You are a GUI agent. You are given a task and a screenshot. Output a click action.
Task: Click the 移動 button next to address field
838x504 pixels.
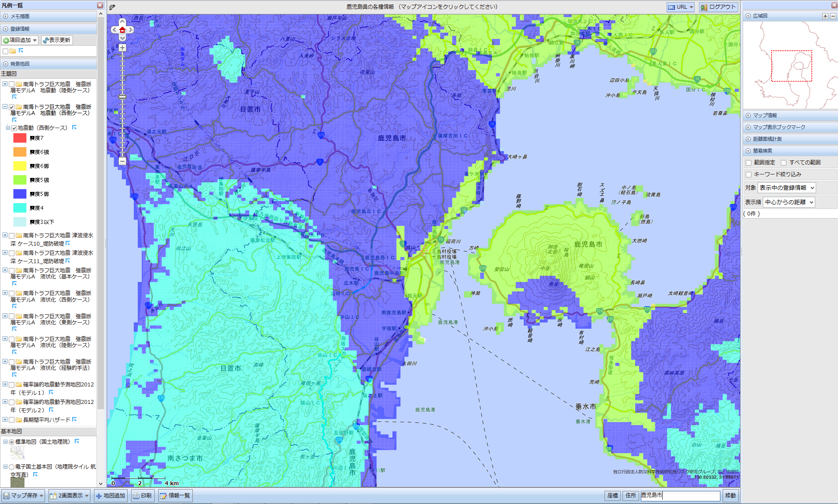[730, 495]
